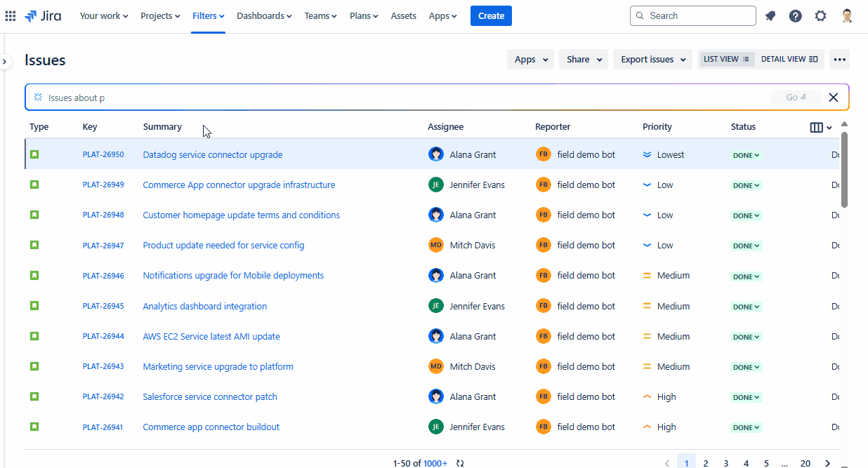Screen dimensions: 868x468
Task: Open the Projects menu
Action: tap(160, 15)
